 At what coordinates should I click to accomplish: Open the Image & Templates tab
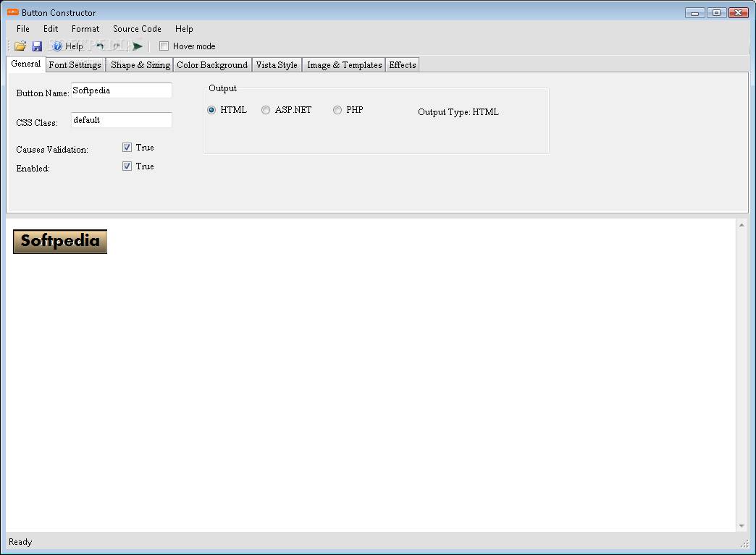[x=344, y=65]
